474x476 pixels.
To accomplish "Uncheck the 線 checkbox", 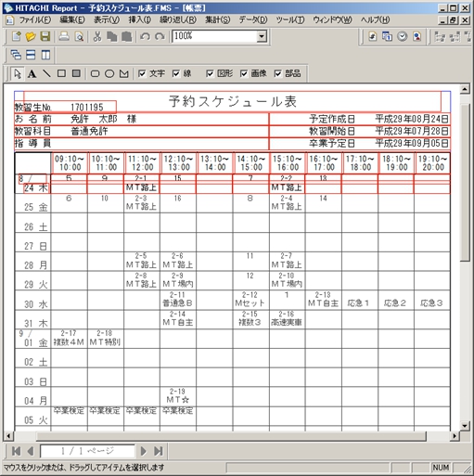I will click(176, 73).
